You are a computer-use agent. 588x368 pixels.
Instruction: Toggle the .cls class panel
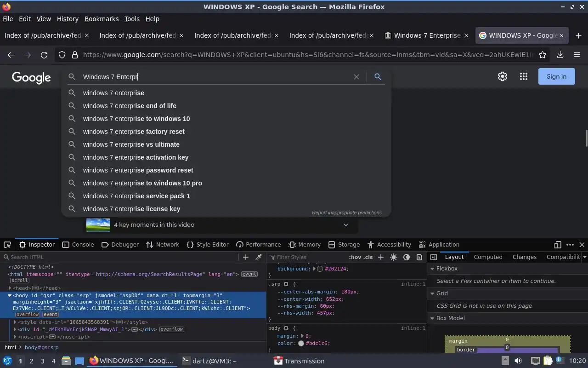pyautogui.click(x=368, y=257)
